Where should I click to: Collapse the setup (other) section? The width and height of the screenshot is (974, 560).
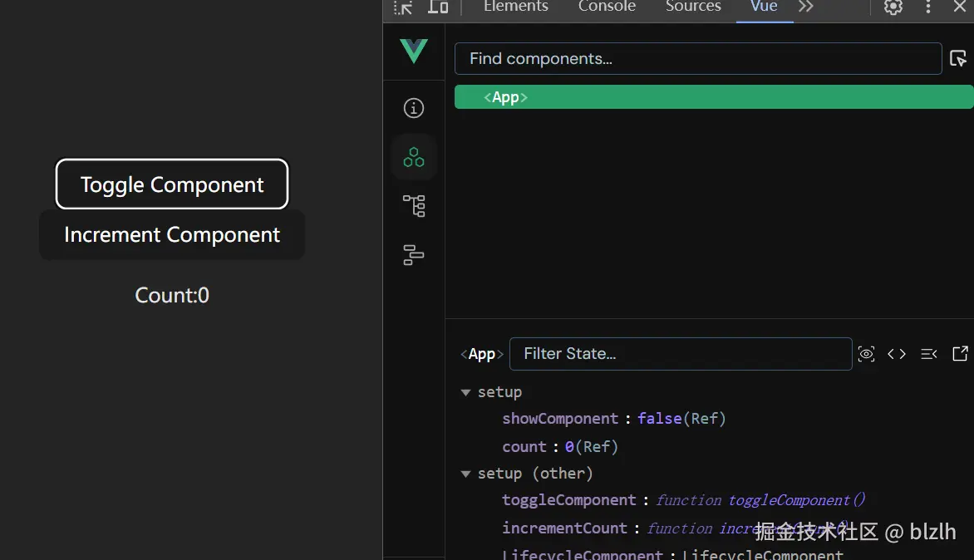[466, 474]
